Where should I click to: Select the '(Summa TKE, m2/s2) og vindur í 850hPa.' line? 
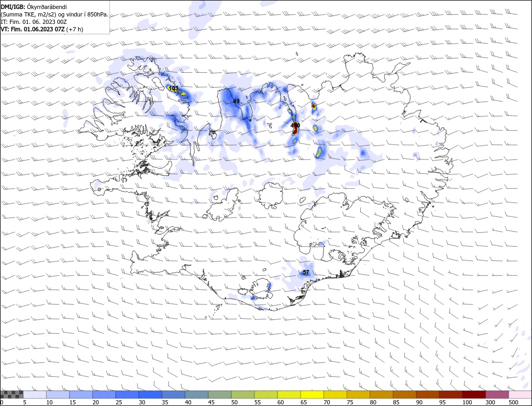click(54, 14)
